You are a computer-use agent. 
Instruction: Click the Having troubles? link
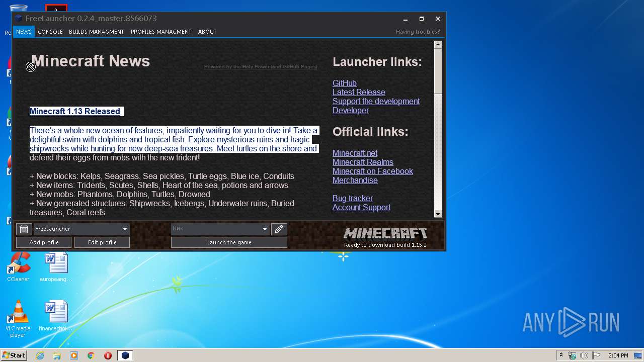point(418,32)
